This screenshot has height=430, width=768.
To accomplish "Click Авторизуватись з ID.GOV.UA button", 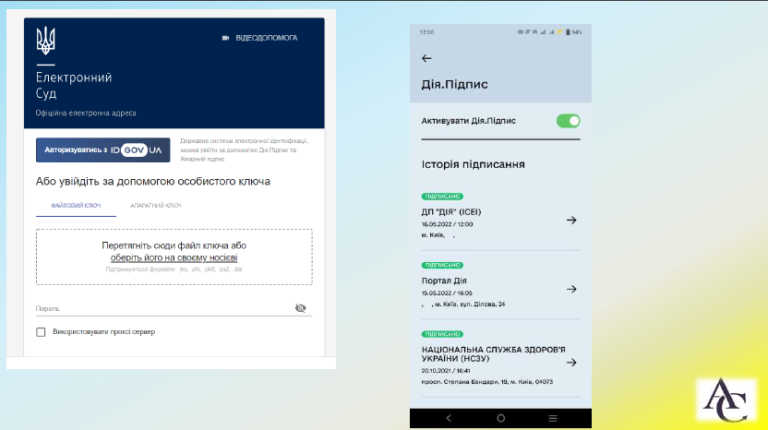I will point(103,150).
